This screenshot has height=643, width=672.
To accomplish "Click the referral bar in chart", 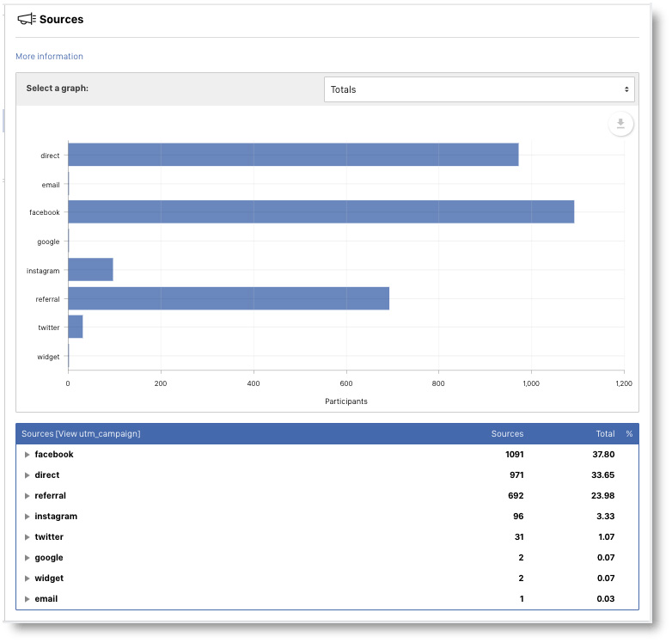I will click(229, 298).
